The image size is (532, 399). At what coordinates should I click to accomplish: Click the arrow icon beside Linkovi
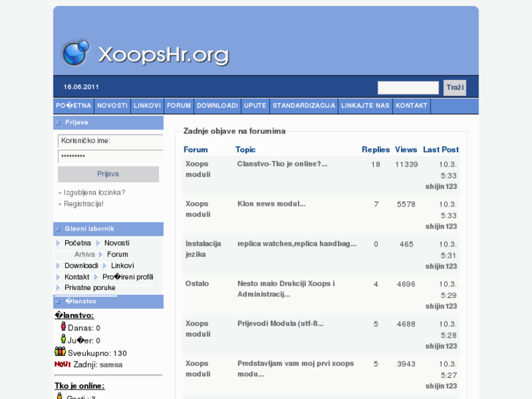tap(105, 266)
